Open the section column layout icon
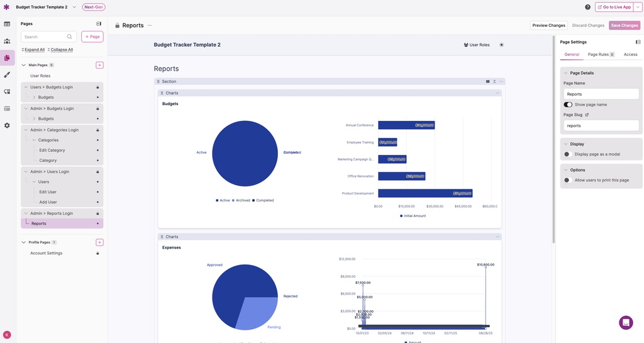The width and height of the screenshot is (644, 343). [487, 82]
